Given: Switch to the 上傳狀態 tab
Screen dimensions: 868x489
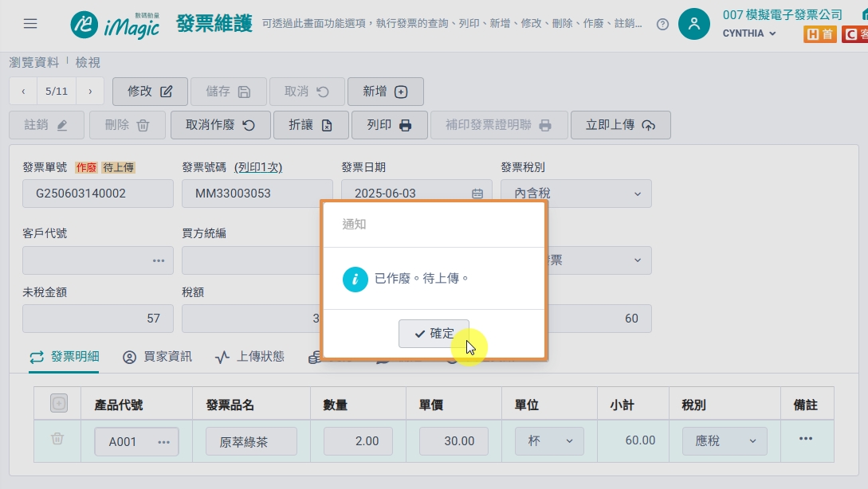Looking at the screenshot, I should point(249,357).
